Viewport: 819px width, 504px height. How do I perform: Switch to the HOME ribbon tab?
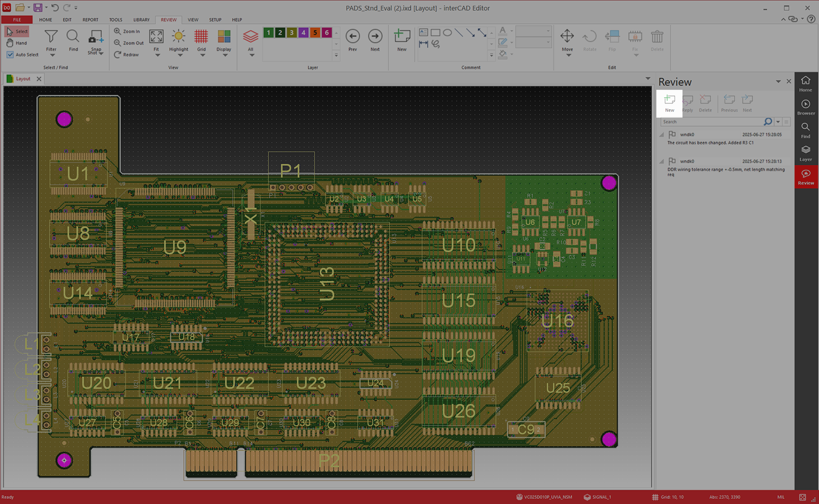[x=45, y=20]
